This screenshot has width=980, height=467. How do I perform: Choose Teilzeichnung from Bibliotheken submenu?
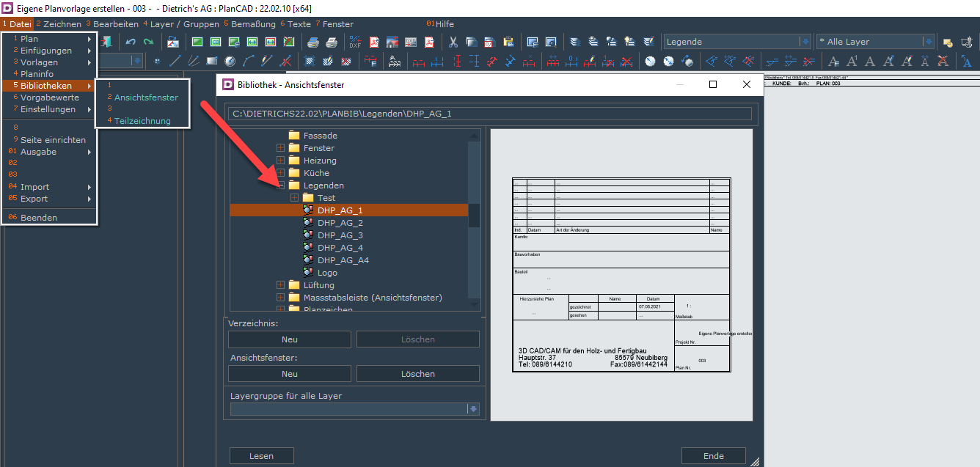coord(142,121)
